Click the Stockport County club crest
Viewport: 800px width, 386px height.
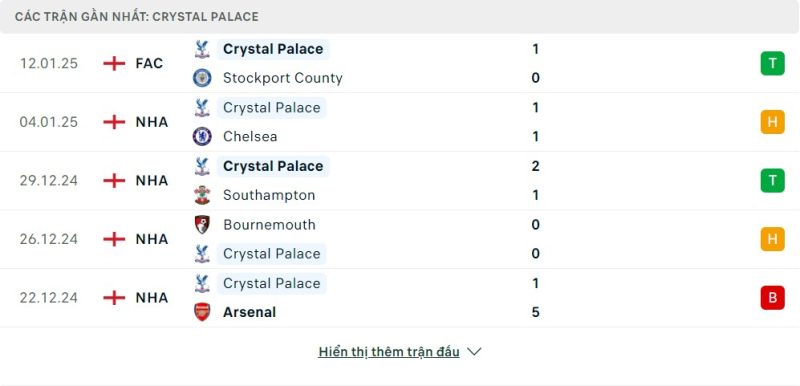click(202, 78)
